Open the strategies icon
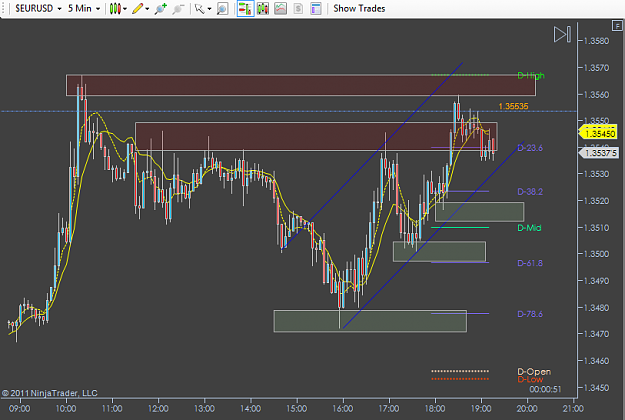 (298, 8)
